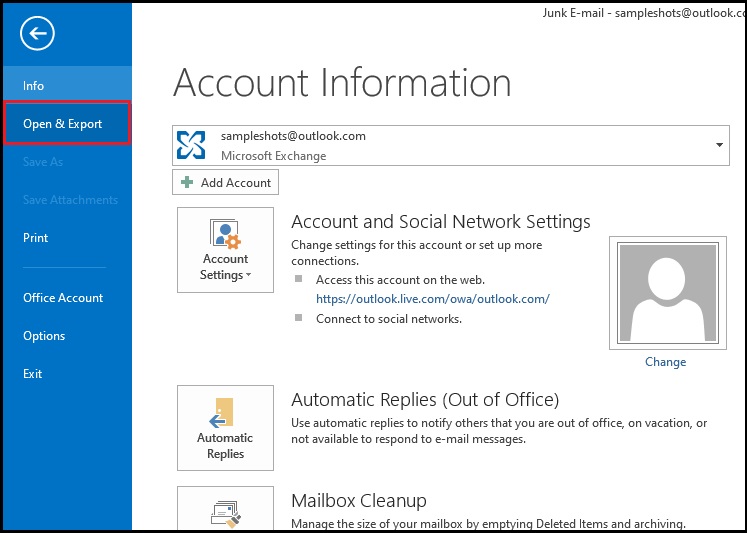
Task: Click the 'Account Information' page heading
Action: (x=342, y=83)
